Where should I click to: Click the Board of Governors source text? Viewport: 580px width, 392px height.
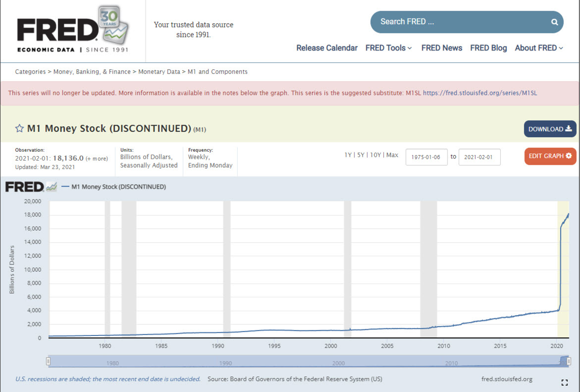coord(295,379)
